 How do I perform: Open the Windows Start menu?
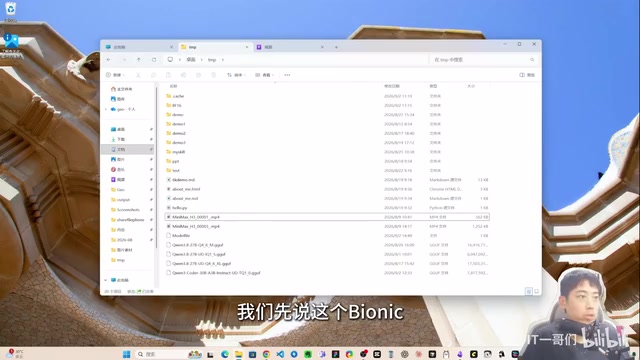[x=127, y=354]
